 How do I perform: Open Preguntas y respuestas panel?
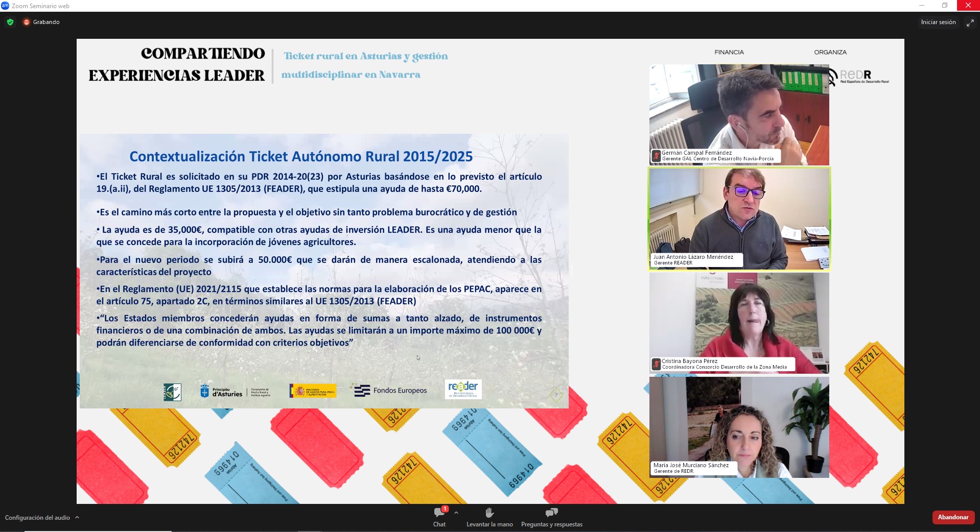click(551, 516)
